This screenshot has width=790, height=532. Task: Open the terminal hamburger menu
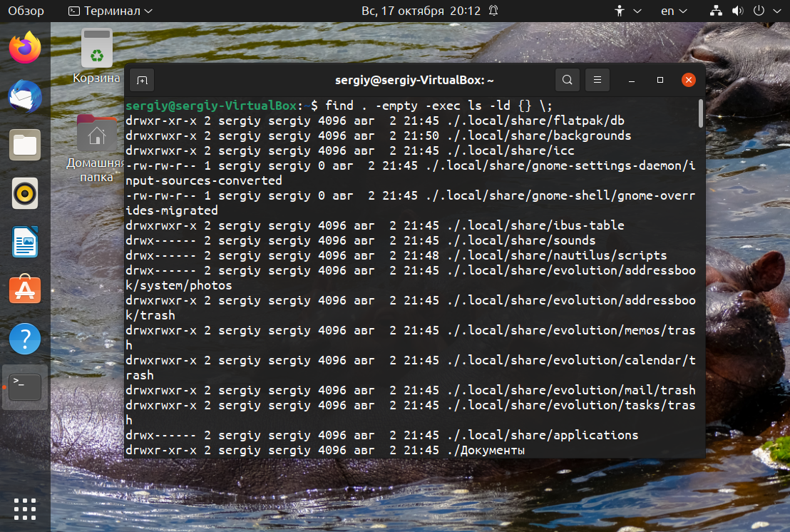point(597,80)
